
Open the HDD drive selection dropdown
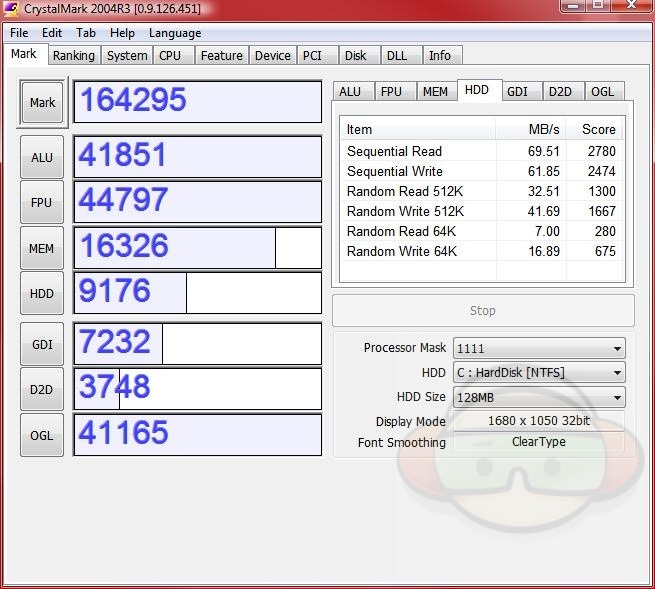(x=538, y=373)
